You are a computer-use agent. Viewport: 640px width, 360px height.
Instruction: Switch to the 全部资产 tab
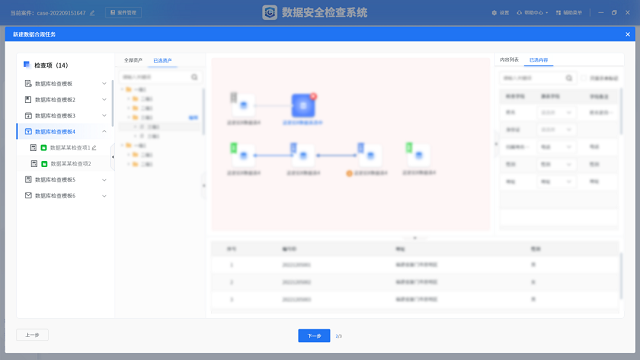coord(133,60)
